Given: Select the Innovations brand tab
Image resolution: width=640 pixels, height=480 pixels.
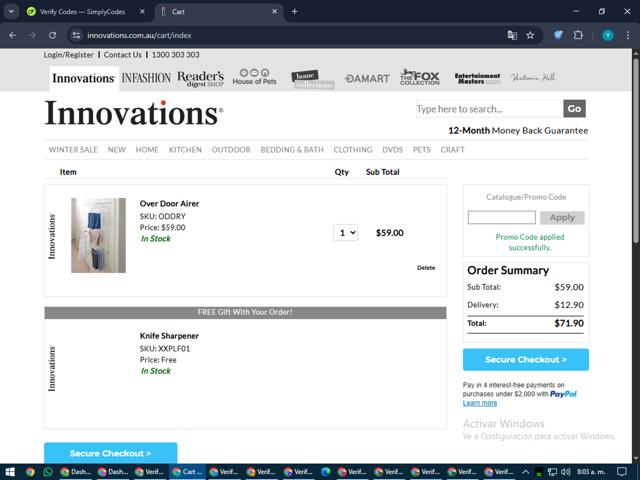Looking at the screenshot, I should (x=84, y=78).
